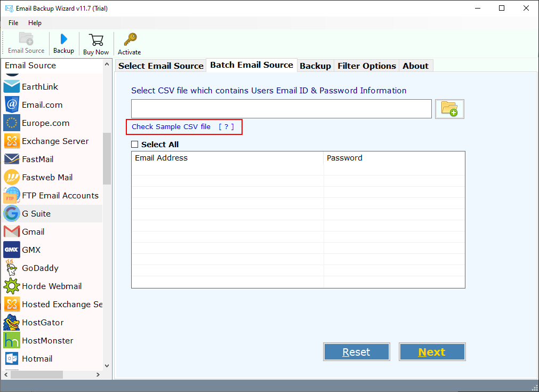Click the source list scroll down arrow
This screenshot has height=392, width=539.
(x=107, y=366)
